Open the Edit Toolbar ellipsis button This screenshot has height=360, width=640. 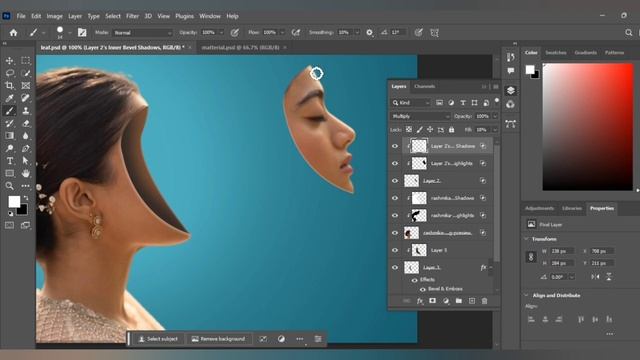(25, 186)
